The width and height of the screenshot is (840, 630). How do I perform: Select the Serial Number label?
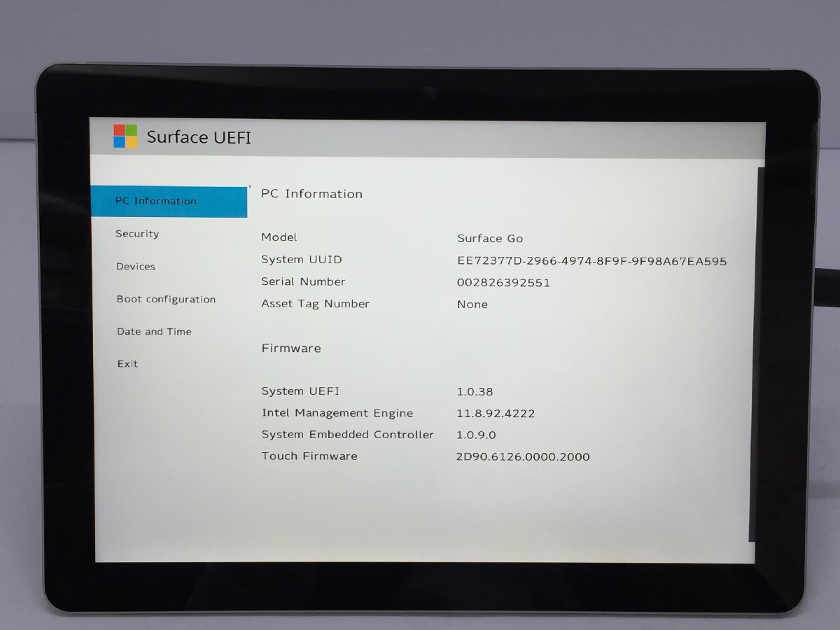(303, 281)
